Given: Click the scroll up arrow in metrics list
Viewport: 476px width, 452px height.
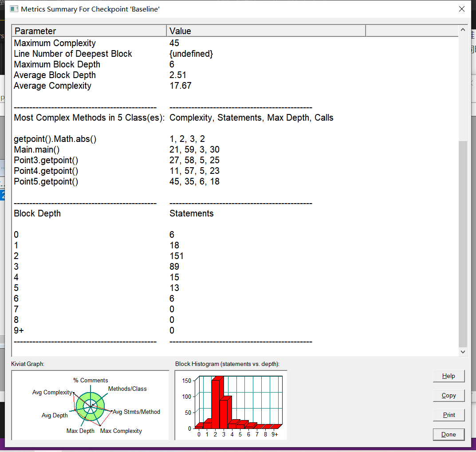Looking at the screenshot, I should 463,30.
